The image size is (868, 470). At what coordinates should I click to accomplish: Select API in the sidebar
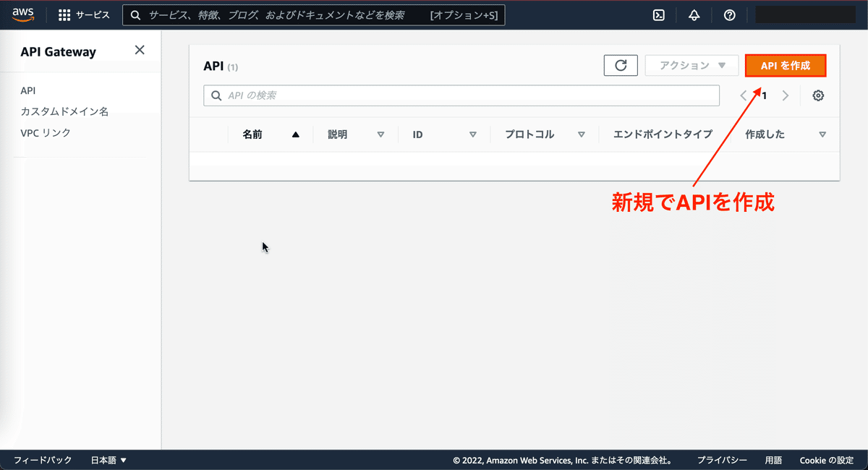pos(28,90)
